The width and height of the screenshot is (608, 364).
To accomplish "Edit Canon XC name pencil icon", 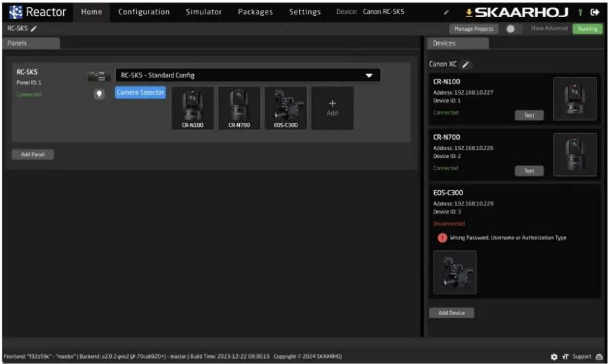I will pyautogui.click(x=466, y=64).
